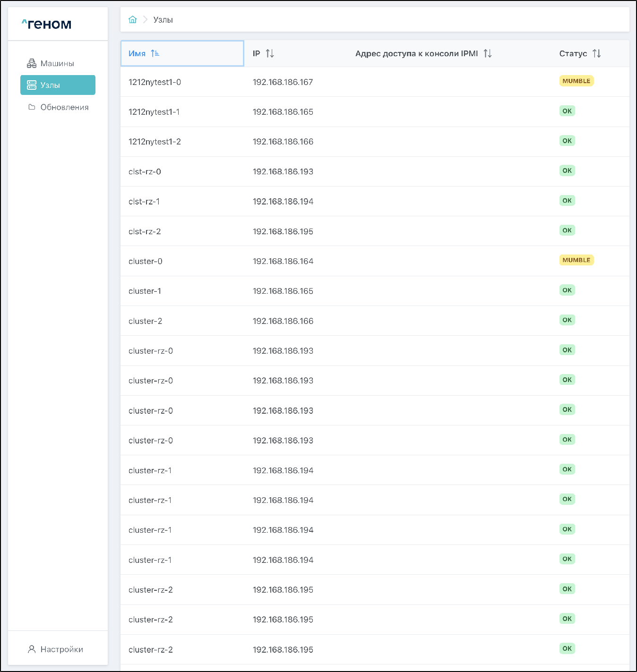
Task: Select the clst-rz-0 node row
Action: pos(145,171)
